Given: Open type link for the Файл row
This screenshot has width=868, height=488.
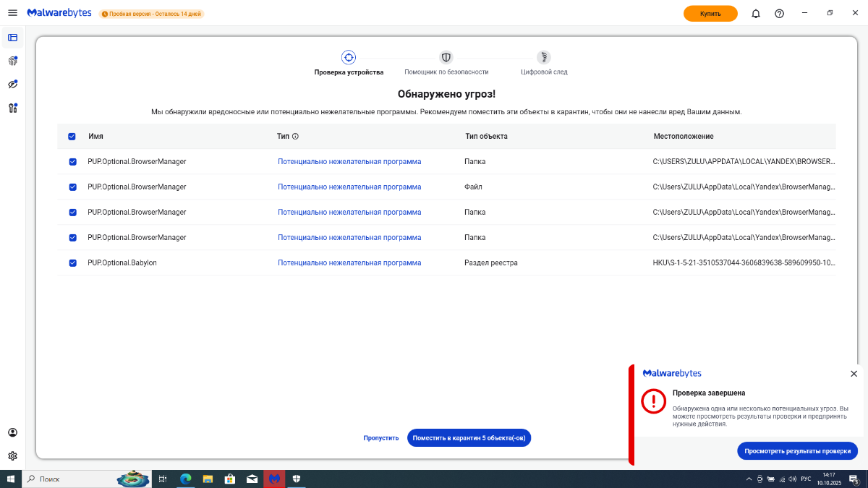Looking at the screenshot, I should [x=349, y=187].
